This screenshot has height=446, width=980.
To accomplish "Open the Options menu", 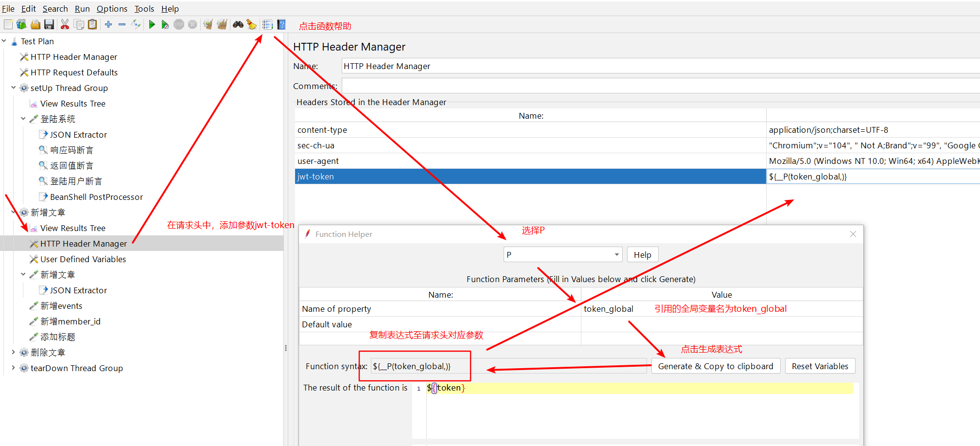I will click(x=112, y=9).
